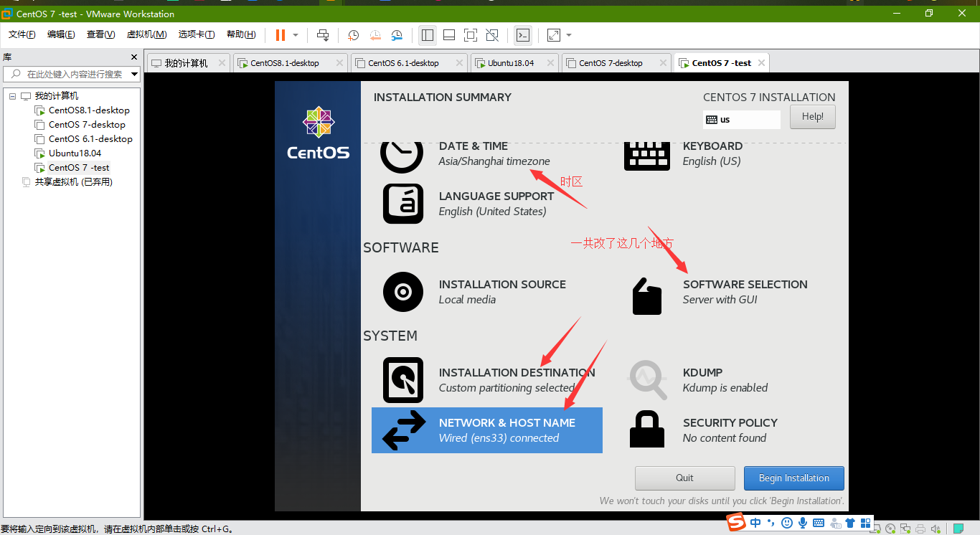This screenshot has height=535, width=980.
Task: Open the 虚拟机(M) menu
Action: [x=146, y=34]
